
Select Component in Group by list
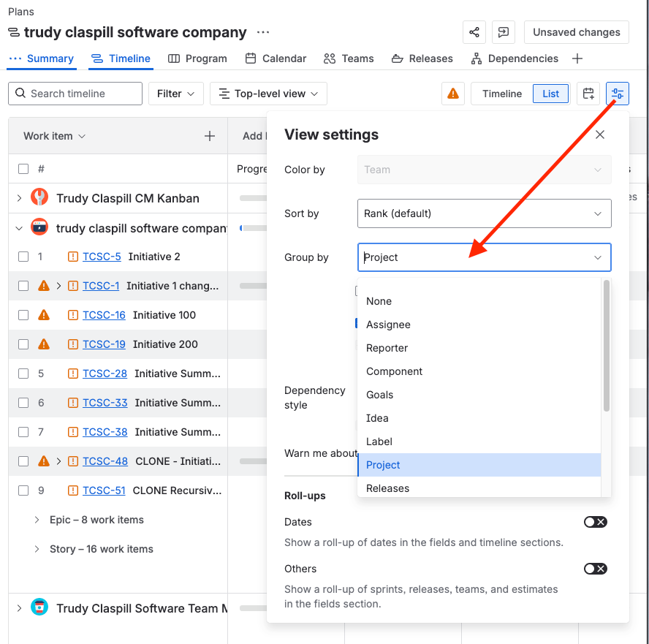479,371
